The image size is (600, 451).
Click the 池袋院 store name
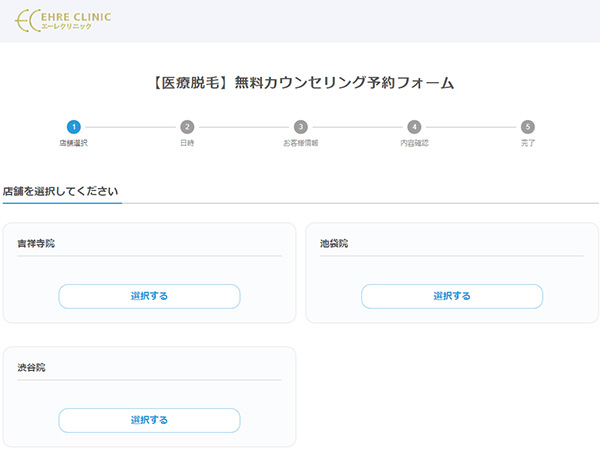tap(334, 244)
